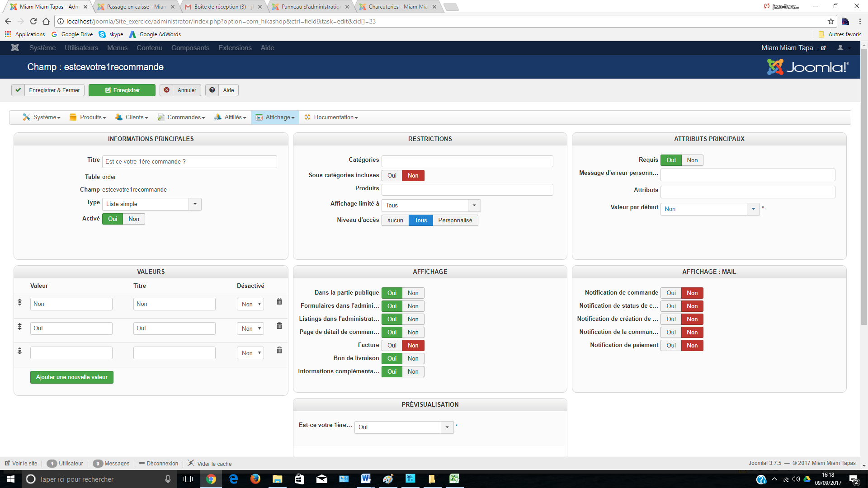868x488 pixels.
Task: Click 'Ajouter une nouvelle valeur' button
Action: [72, 377]
